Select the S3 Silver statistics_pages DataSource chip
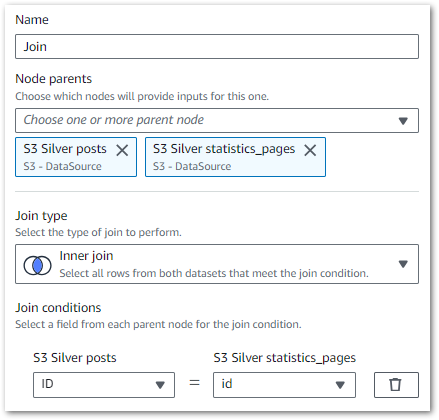This screenshot has width=439, height=420. click(235, 157)
